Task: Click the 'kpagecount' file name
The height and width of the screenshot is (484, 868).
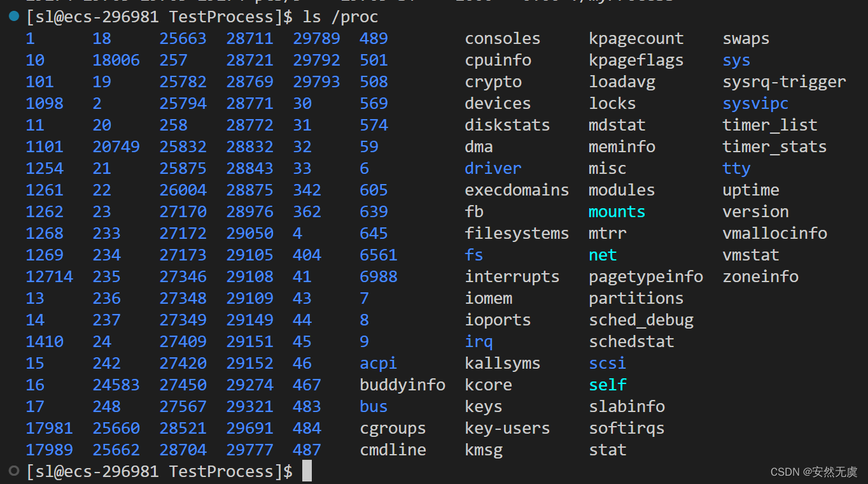Action: pos(636,38)
